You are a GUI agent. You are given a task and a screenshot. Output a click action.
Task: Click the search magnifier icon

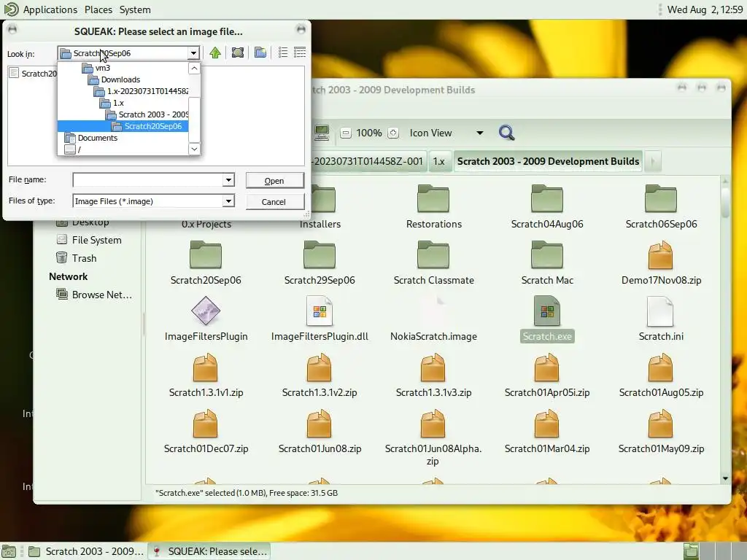pos(506,133)
